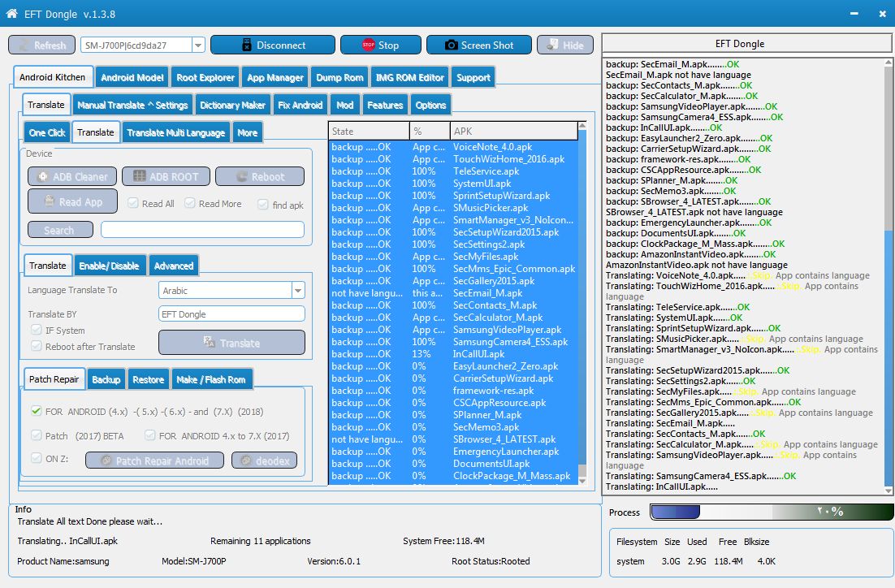The width and height of the screenshot is (895, 588).
Task: Click the red Stop sign icon
Action: [368, 45]
